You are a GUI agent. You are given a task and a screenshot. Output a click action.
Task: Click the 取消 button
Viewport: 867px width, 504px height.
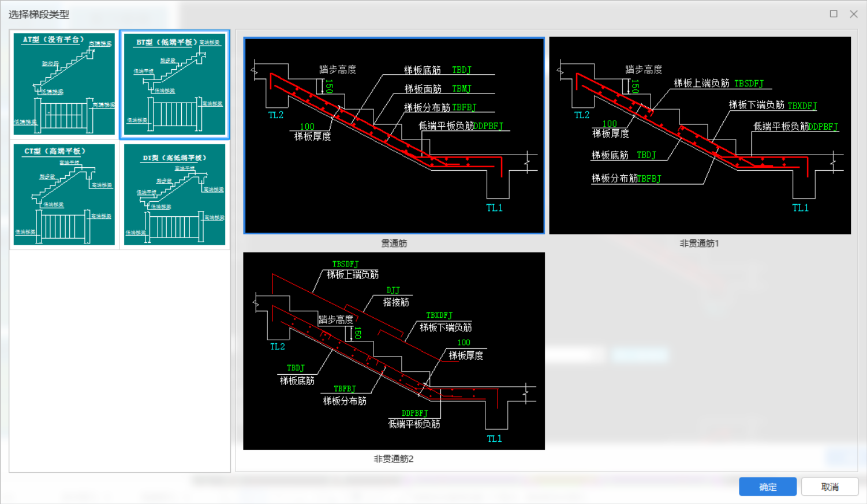[x=829, y=487]
